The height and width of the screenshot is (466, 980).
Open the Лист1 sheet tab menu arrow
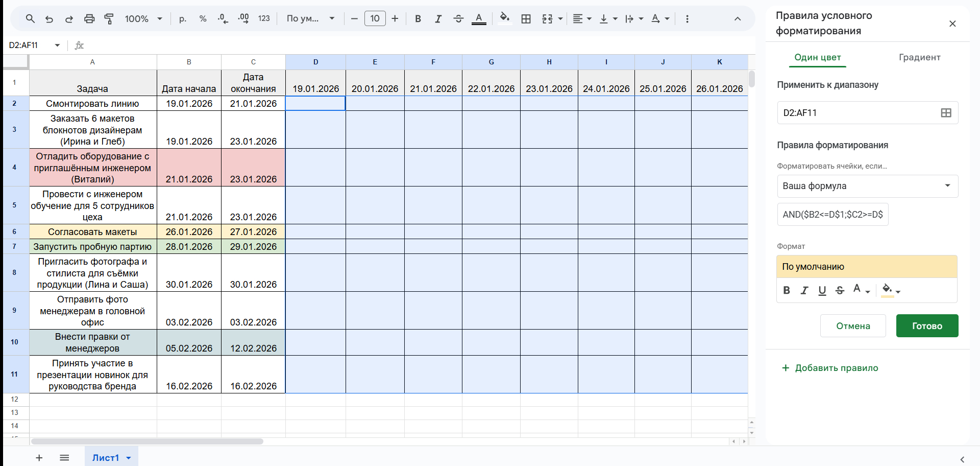point(129,458)
